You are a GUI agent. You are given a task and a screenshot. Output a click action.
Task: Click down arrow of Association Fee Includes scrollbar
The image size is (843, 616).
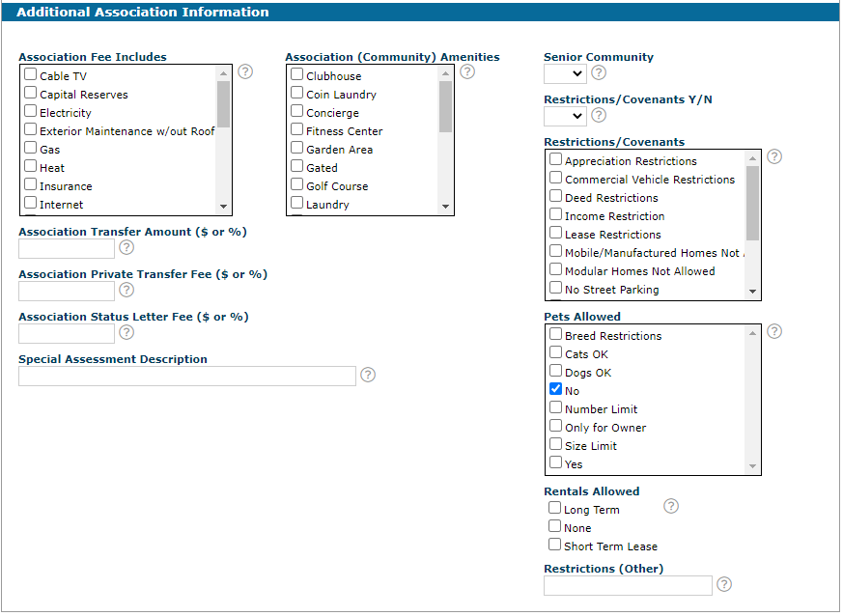(x=224, y=207)
